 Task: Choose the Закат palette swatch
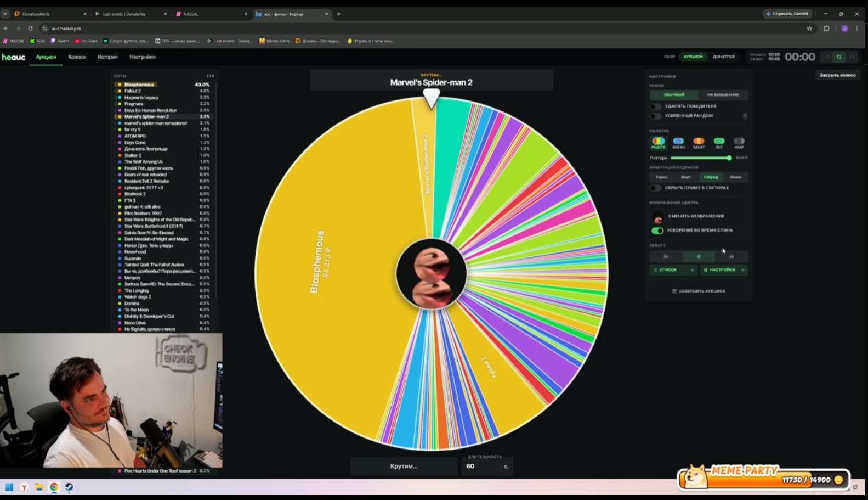tap(699, 143)
